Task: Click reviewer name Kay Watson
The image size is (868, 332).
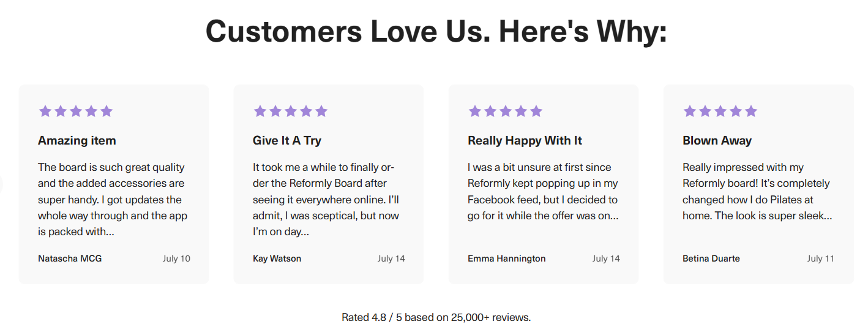Action: click(277, 258)
